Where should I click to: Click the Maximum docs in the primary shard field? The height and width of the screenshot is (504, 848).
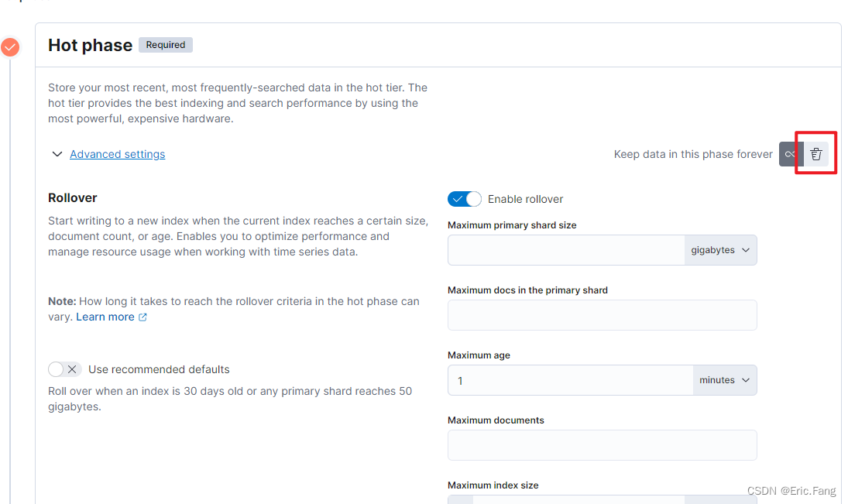(x=602, y=314)
